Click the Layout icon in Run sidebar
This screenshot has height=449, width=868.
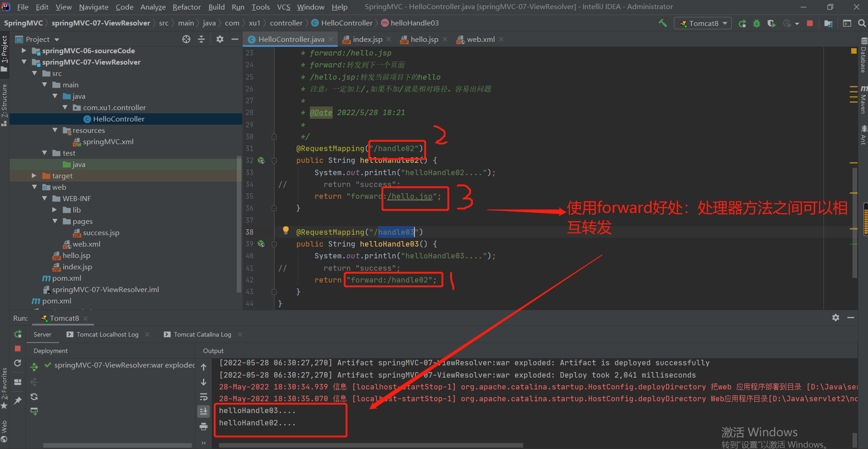pyautogui.click(x=18, y=382)
